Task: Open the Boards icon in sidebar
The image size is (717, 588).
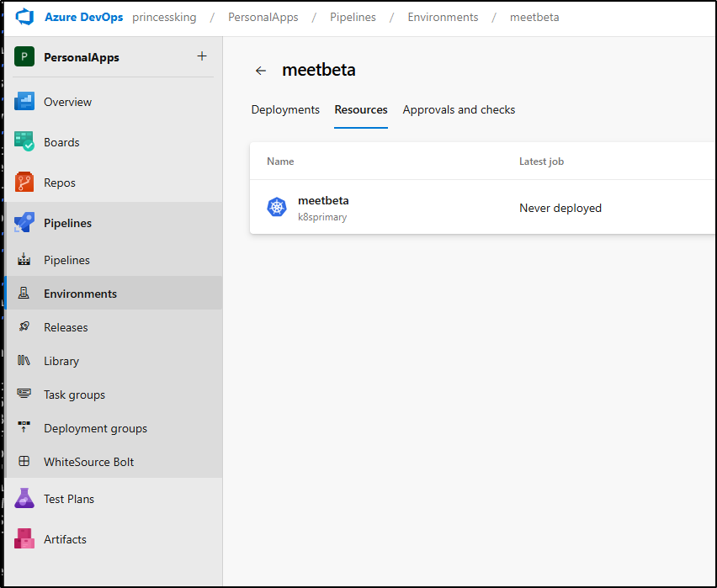Action: tap(24, 141)
